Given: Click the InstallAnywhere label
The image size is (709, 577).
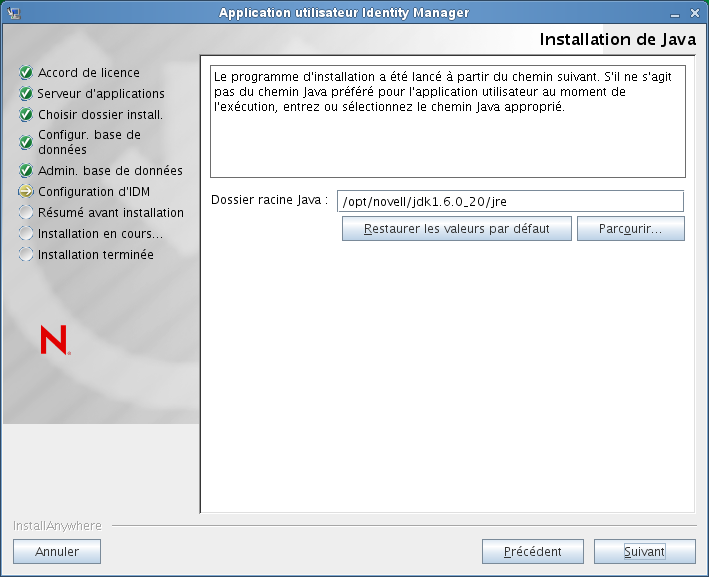Looking at the screenshot, I should tap(57, 525).
